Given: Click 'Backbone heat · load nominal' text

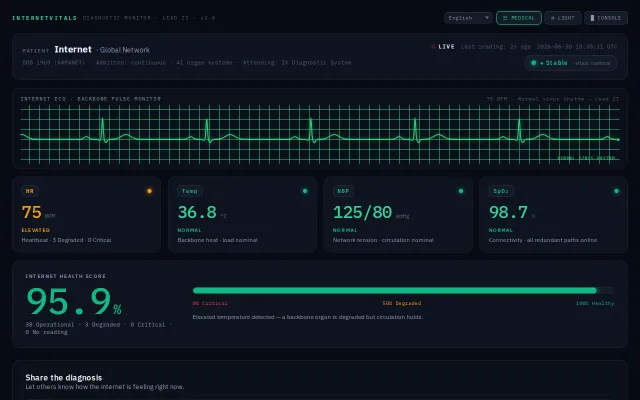Looking at the screenshot, I should coord(217,240).
